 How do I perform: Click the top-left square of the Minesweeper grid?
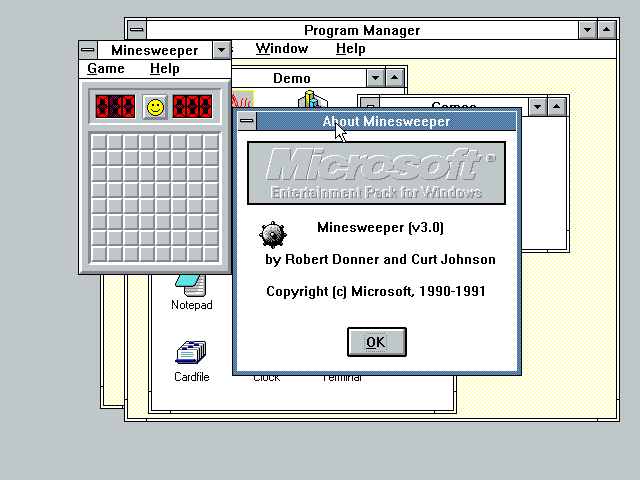point(99,142)
